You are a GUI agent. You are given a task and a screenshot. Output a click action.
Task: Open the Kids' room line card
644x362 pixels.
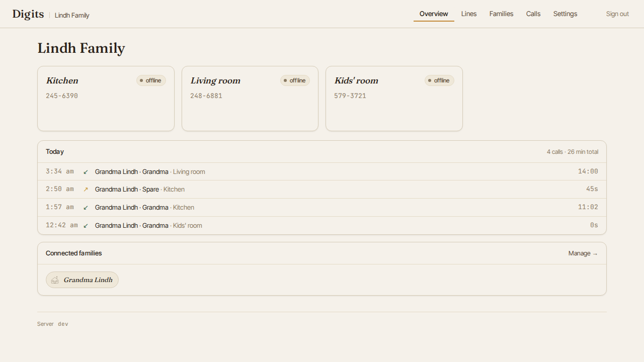(x=394, y=99)
